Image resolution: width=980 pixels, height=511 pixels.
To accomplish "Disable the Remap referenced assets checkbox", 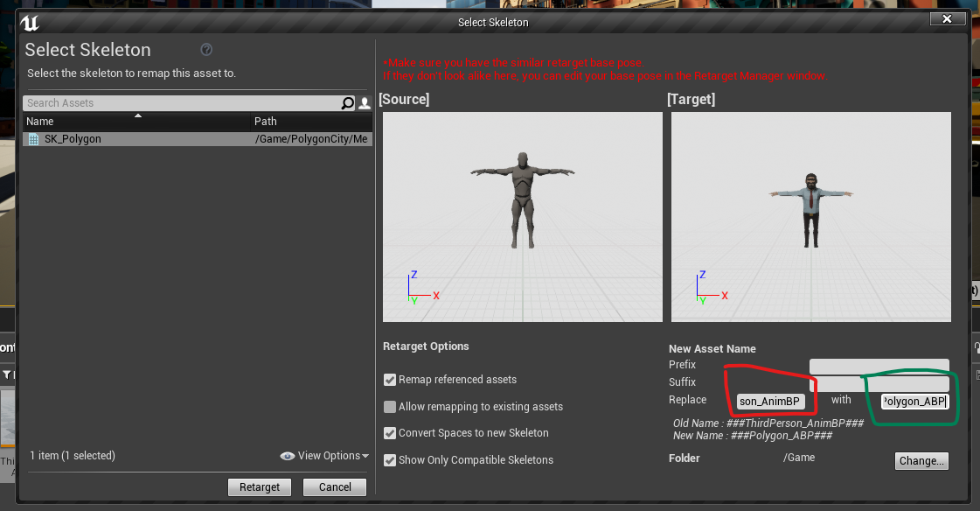I will tap(389, 380).
